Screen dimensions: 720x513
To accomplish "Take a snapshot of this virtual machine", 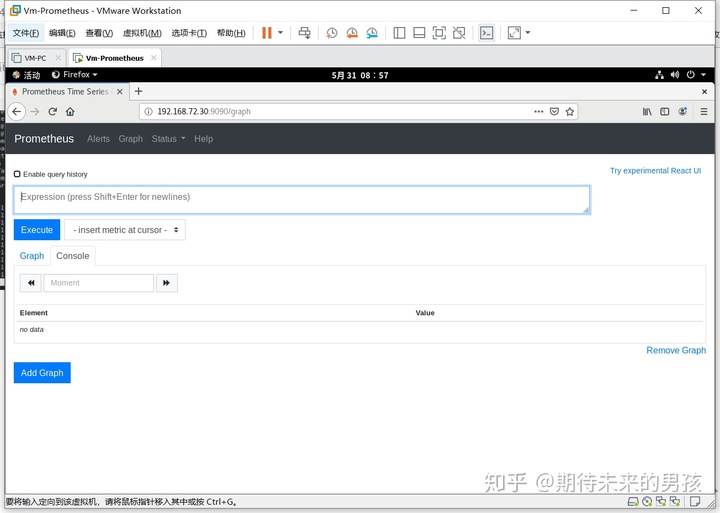I will (x=332, y=33).
